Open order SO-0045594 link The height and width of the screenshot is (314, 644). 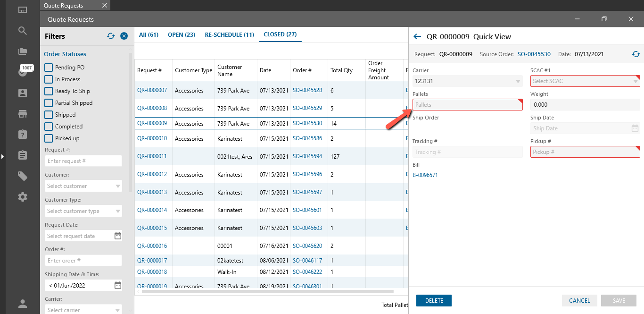[307, 156]
